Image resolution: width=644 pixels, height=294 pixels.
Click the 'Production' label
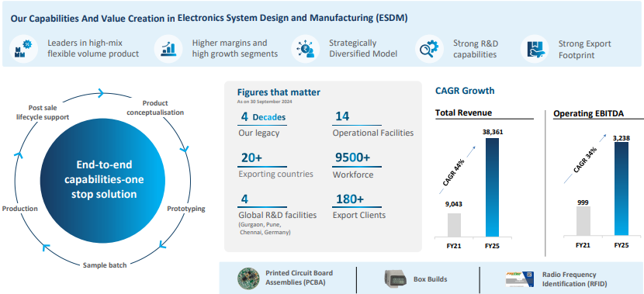[19, 209]
